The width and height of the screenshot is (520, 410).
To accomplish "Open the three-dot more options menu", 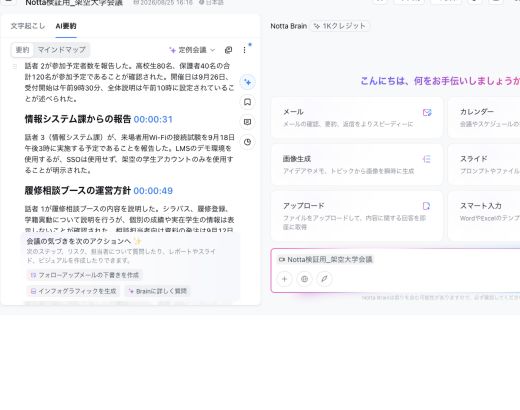I will pyautogui.click(x=245, y=50).
